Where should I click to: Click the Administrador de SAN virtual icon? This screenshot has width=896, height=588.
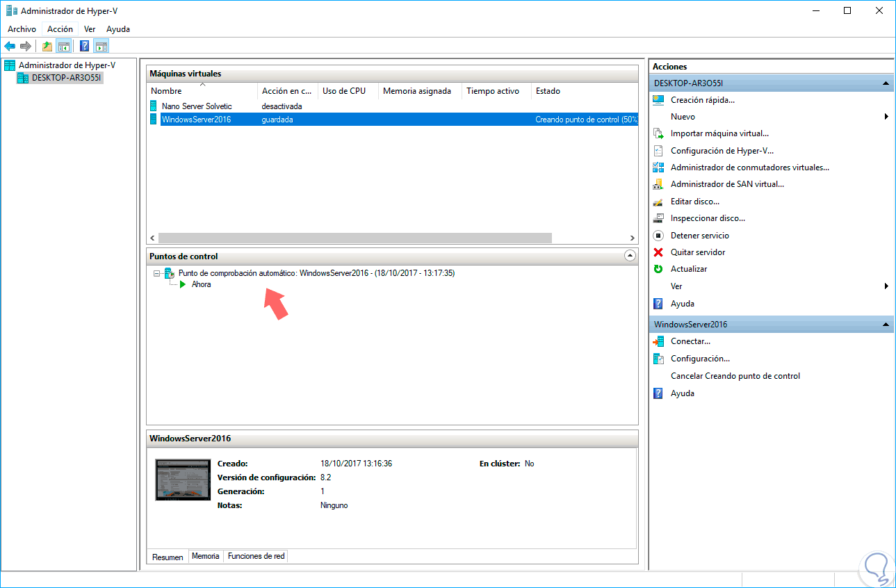click(658, 184)
